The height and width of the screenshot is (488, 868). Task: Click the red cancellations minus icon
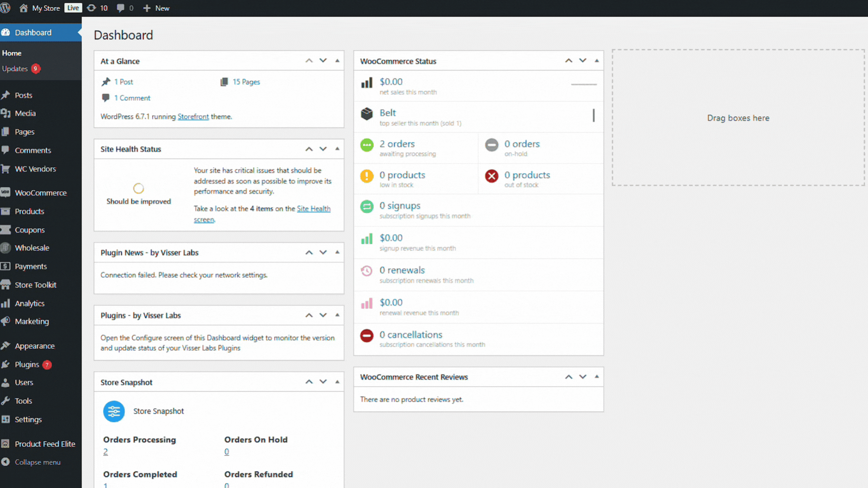(367, 336)
